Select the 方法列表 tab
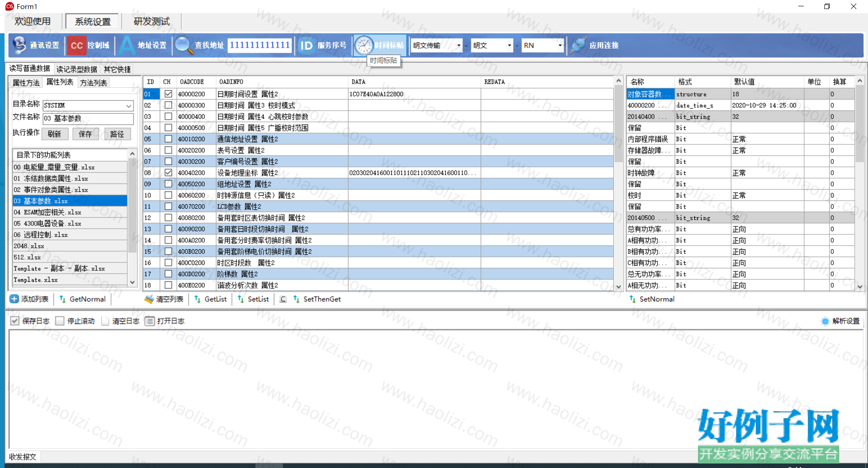The image size is (868, 468). [94, 83]
